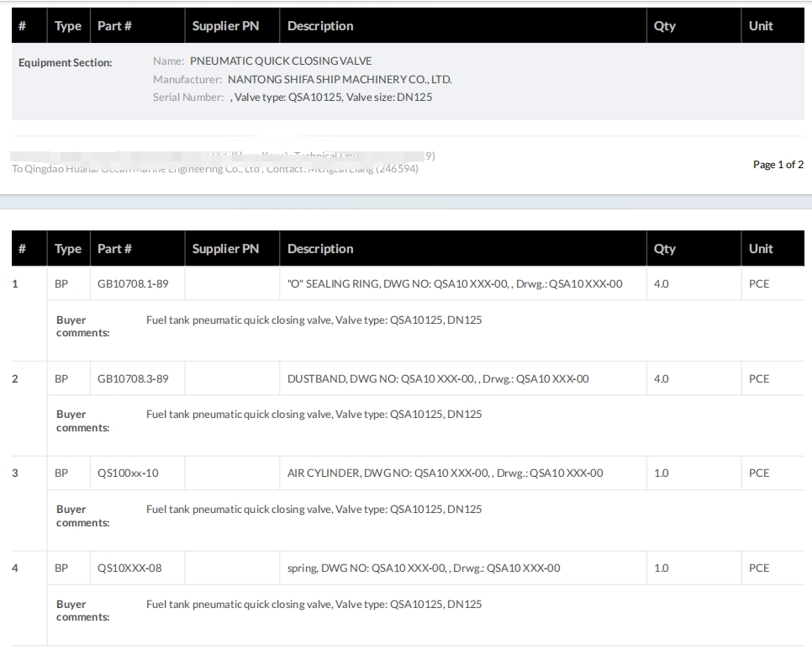Image resolution: width=812 pixels, height=661 pixels.
Task: Click the spring description text
Action: pyautogui.click(x=424, y=568)
